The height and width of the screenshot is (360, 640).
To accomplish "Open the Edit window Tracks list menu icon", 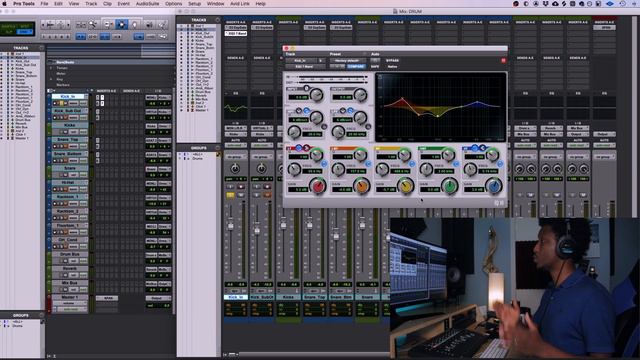I will (x=41, y=48).
